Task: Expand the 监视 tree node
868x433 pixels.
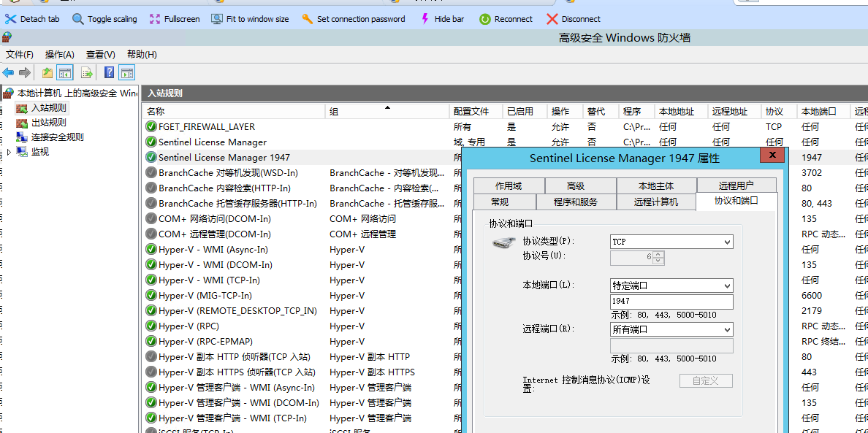Action: pyautogui.click(x=9, y=152)
